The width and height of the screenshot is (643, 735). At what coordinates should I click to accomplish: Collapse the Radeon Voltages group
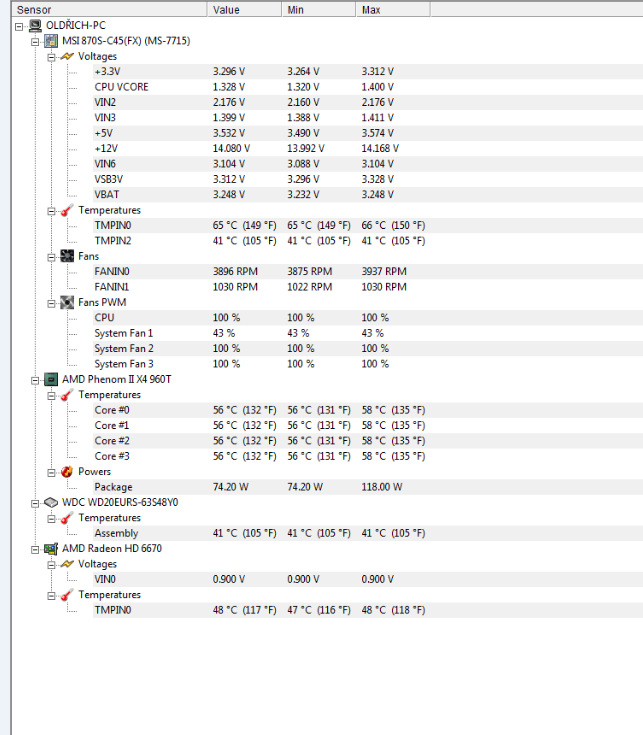pos(52,565)
